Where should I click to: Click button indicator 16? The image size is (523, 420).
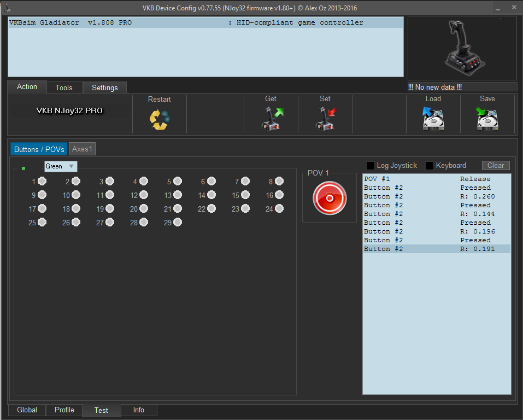pyautogui.click(x=279, y=195)
